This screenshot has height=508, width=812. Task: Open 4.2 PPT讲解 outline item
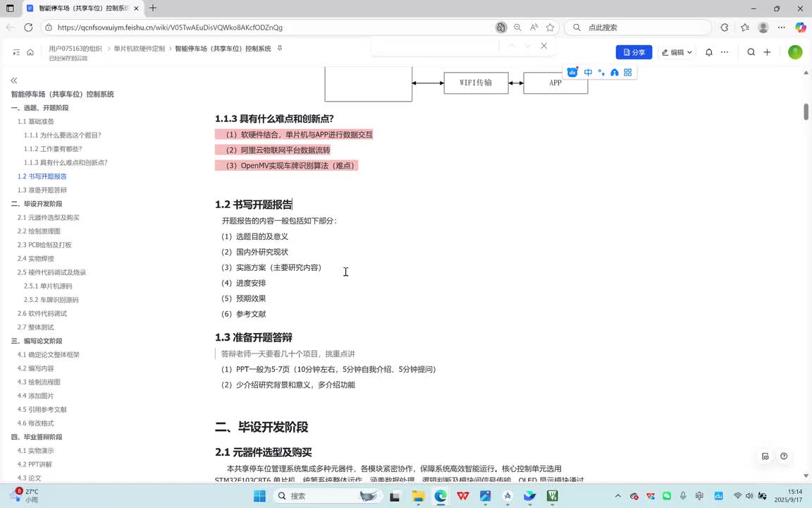coord(35,464)
